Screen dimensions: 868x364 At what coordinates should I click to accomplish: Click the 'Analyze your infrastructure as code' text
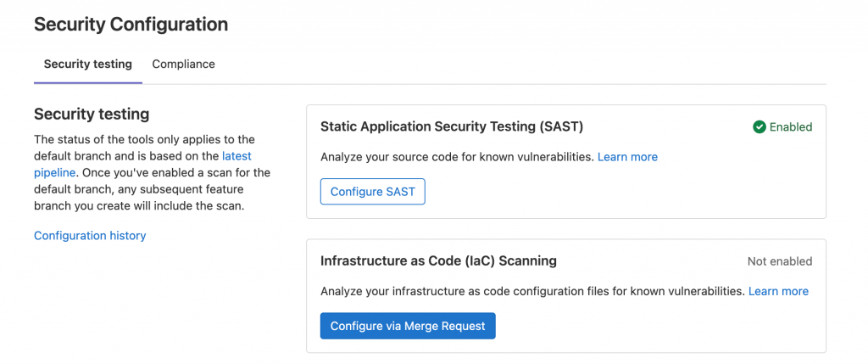(x=532, y=291)
